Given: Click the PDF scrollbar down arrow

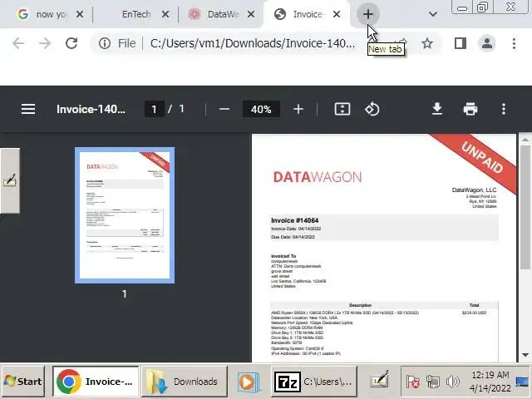Looking at the screenshot, I should pyautogui.click(x=525, y=355).
